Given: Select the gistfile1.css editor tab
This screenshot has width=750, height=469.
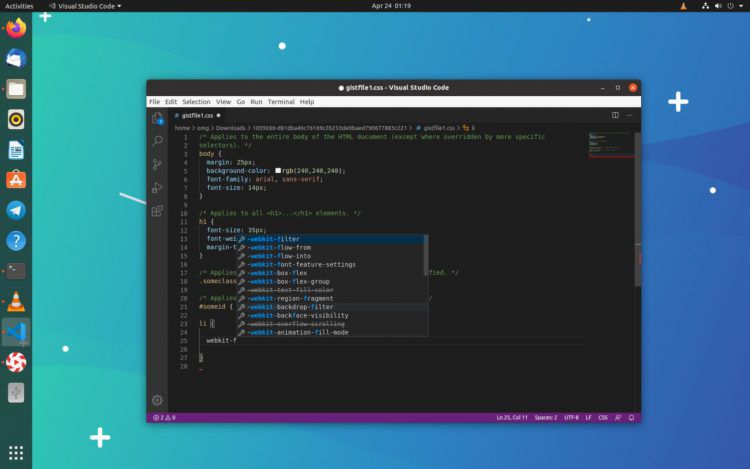Looking at the screenshot, I should pos(198,115).
